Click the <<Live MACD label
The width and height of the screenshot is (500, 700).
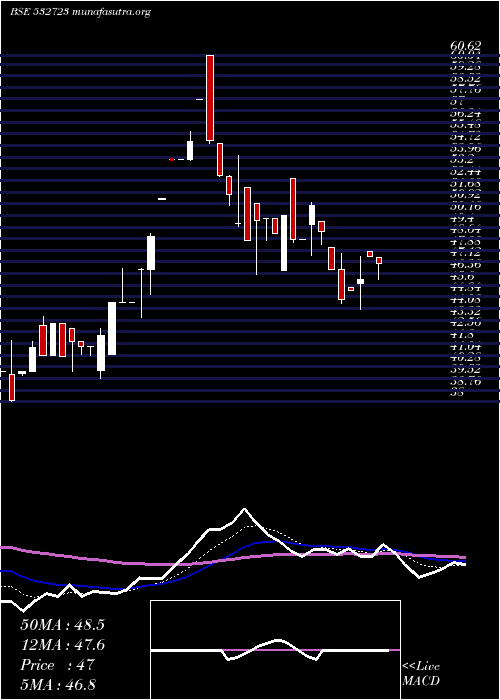tap(421, 674)
